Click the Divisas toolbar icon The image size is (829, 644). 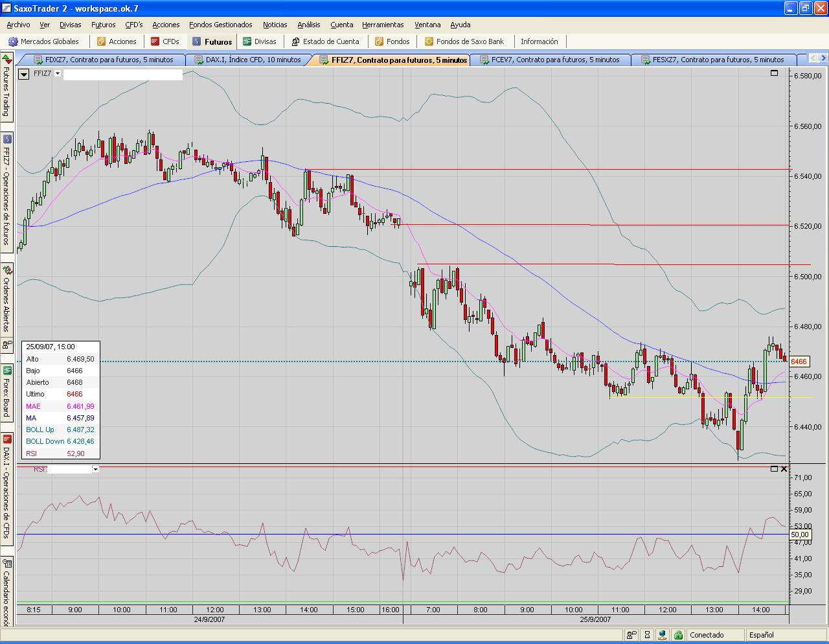tap(247, 41)
